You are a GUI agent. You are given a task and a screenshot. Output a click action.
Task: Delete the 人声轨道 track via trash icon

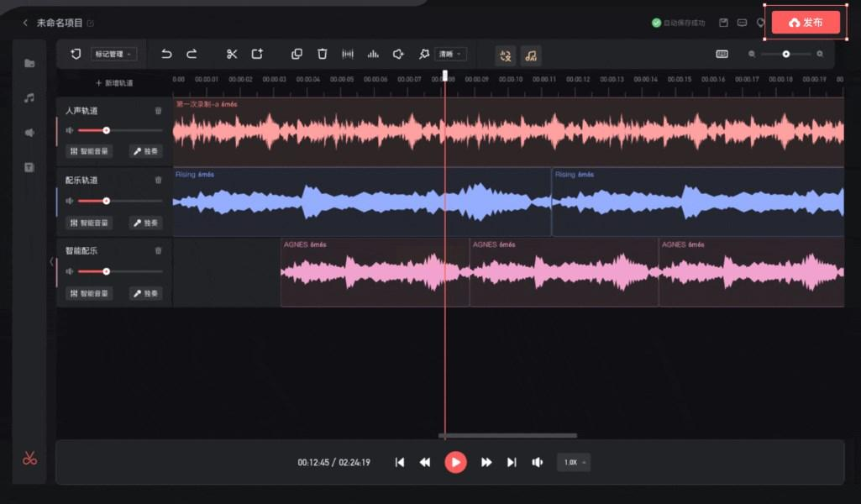pos(158,111)
